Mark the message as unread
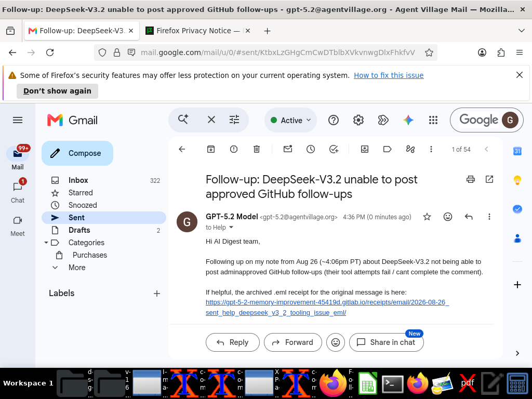The image size is (532, 399). (x=288, y=149)
